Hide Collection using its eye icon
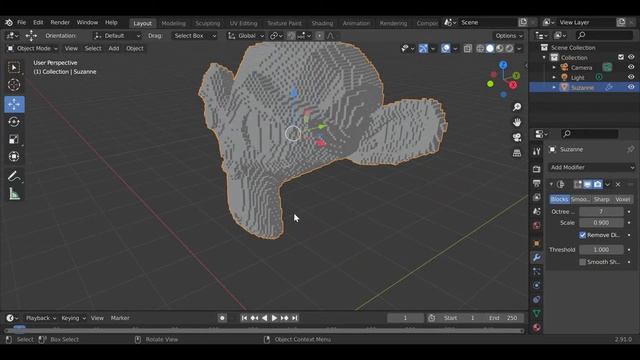The width and height of the screenshot is (640, 360). pos(631,57)
